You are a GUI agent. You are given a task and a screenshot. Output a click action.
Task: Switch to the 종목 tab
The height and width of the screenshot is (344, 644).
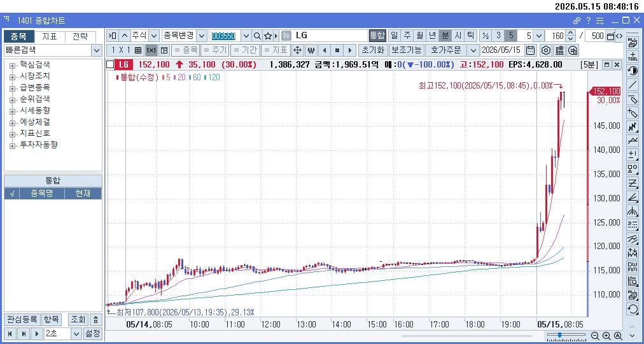(18, 36)
